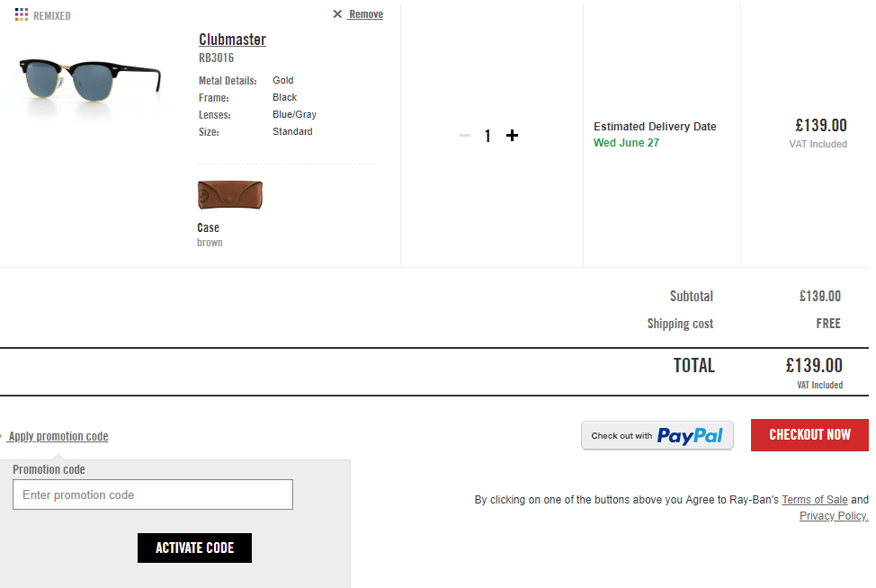Click the Wed June 27 delivery date
876x588 pixels.
(x=626, y=143)
